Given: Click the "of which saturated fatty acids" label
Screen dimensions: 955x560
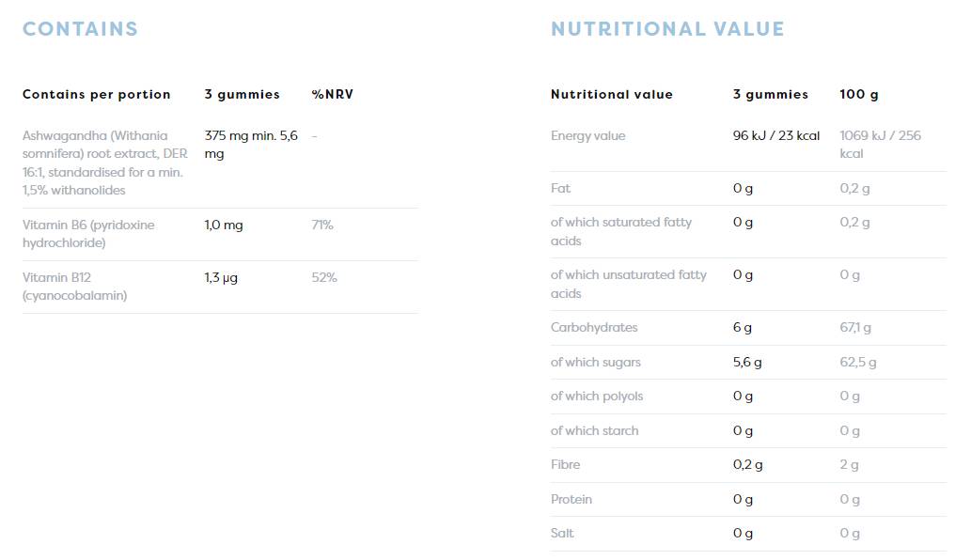Looking at the screenshot, I should [x=621, y=232].
